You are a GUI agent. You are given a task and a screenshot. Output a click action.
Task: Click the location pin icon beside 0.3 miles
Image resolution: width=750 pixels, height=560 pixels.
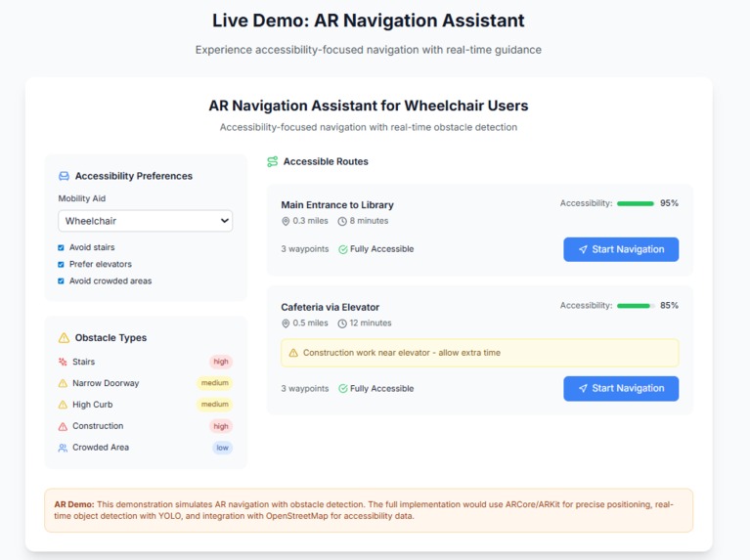click(286, 221)
